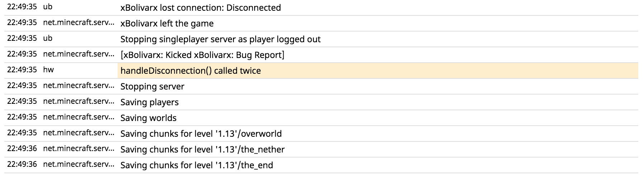Image resolution: width=644 pixels, height=179 pixels.
Task: Select highlighted 'handleDisconnection() called twice' warning
Action: click(190, 71)
